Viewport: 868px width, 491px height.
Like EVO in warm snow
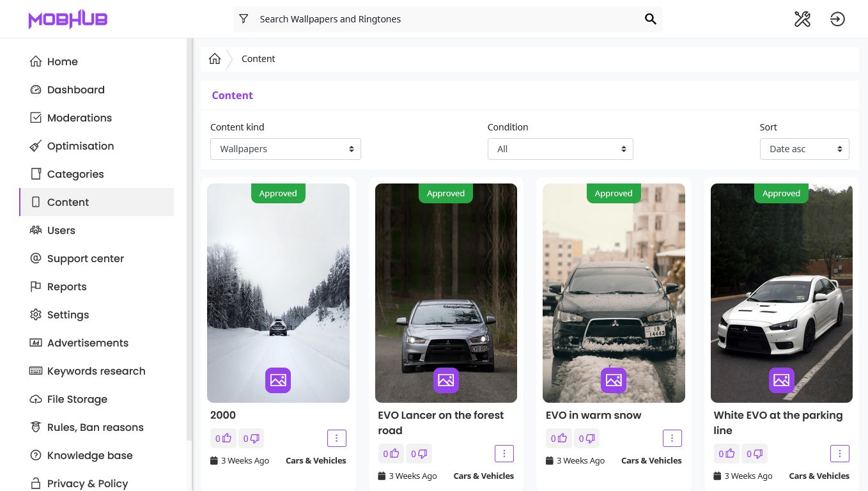(559, 439)
